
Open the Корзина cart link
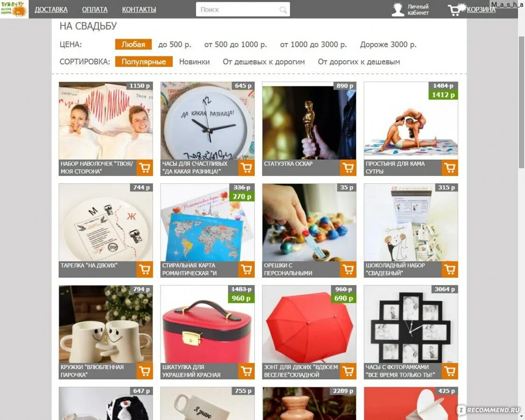pyautogui.click(x=481, y=9)
